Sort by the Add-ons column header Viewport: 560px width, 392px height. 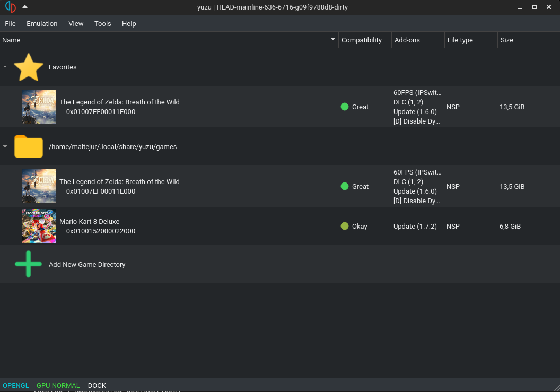[418, 40]
